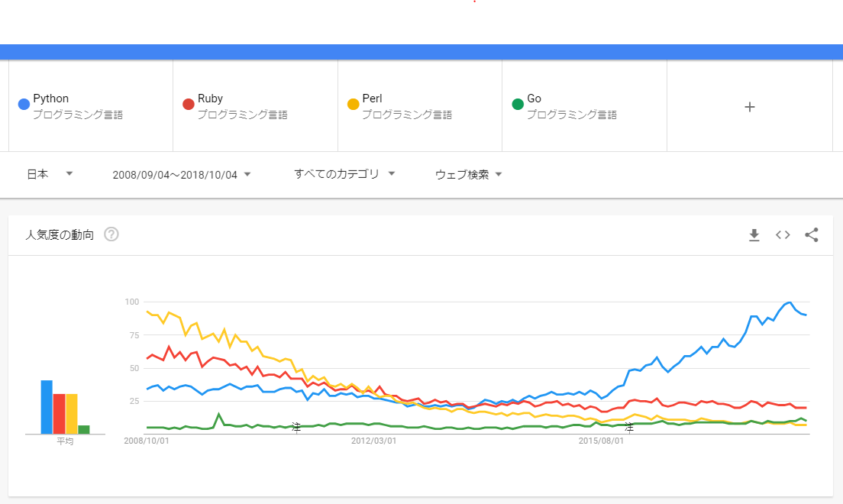
Task: Edit the Perl search term
Action: coord(419,106)
